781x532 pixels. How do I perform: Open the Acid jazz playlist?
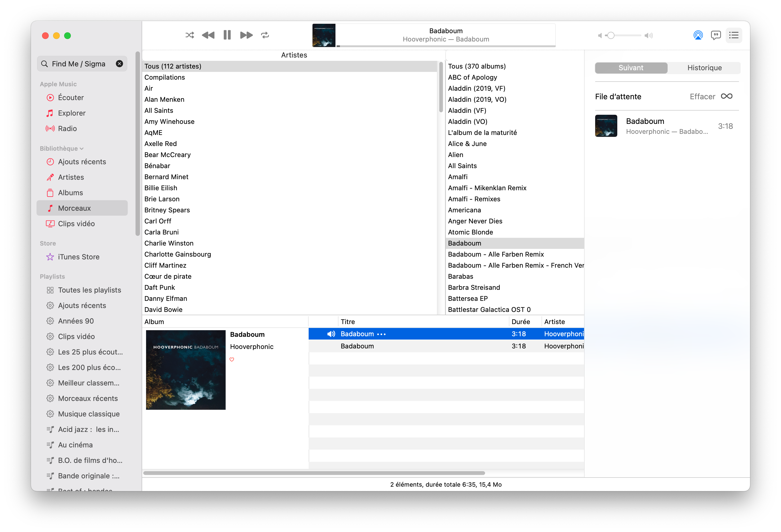pos(82,429)
